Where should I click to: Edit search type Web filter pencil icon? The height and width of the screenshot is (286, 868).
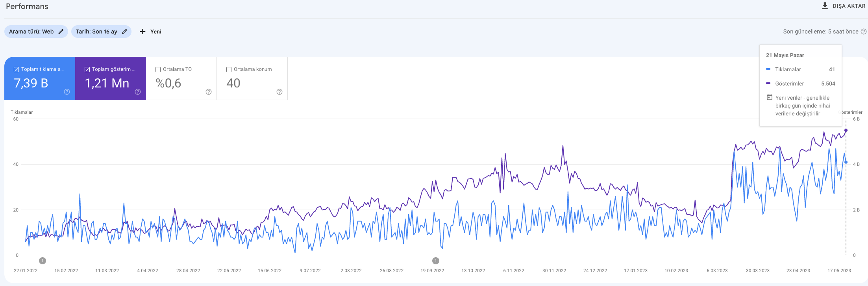coord(61,32)
